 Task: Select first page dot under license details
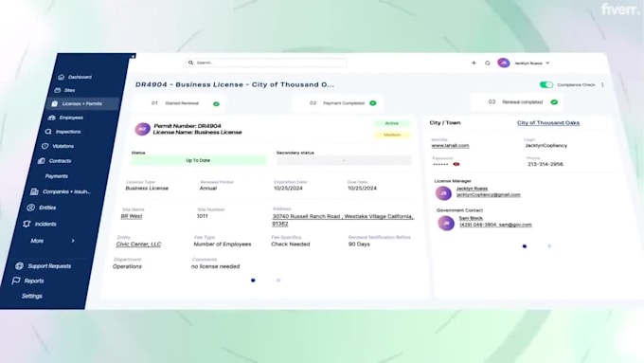click(253, 281)
